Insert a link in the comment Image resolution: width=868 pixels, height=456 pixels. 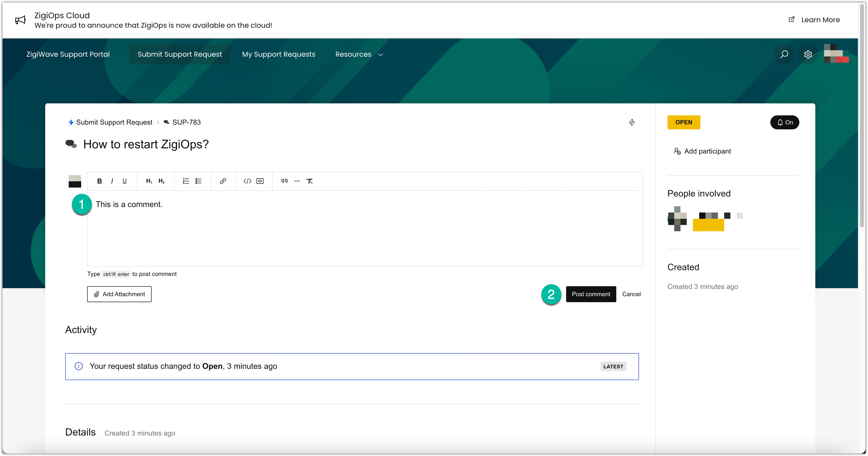(x=223, y=181)
